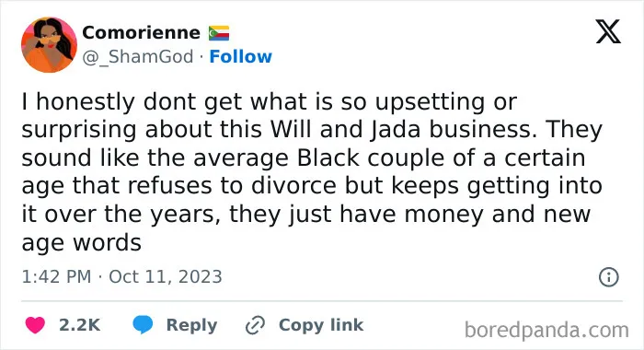
Task: Click the blue reply speech bubble icon
Action: (x=143, y=325)
